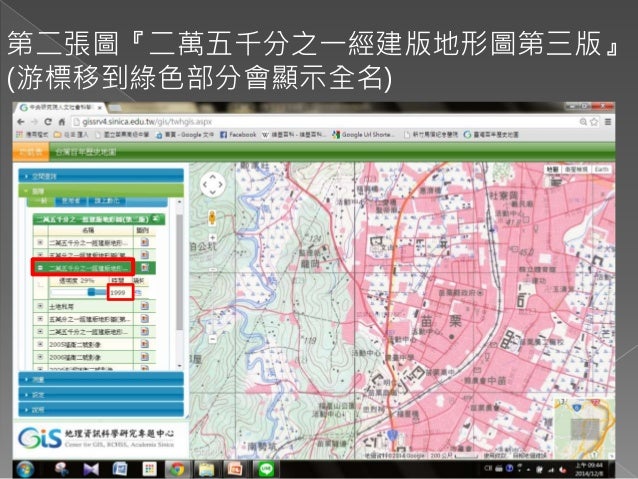Click the layer list scroll-down arrow
638x479 pixels.
[x=179, y=366]
